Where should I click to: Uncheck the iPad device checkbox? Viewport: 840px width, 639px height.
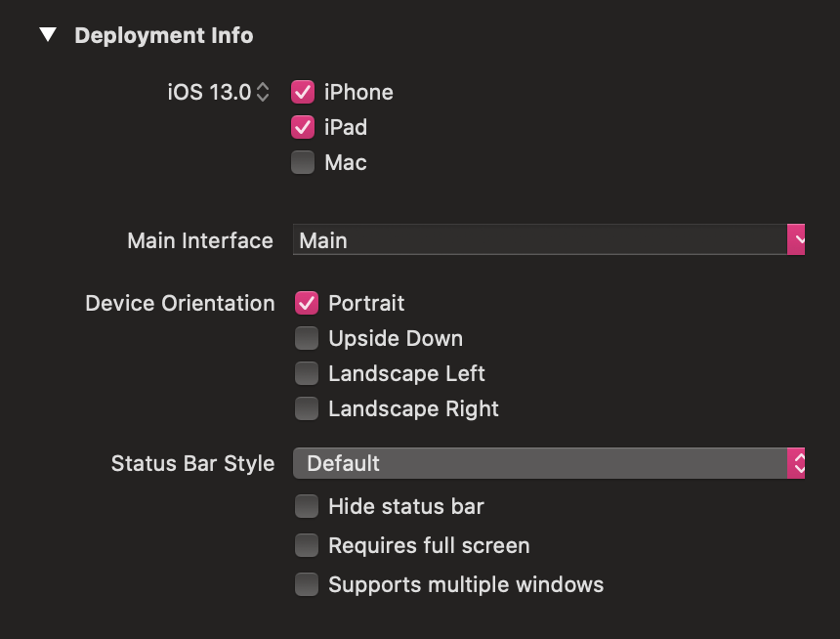pyautogui.click(x=303, y=128)
